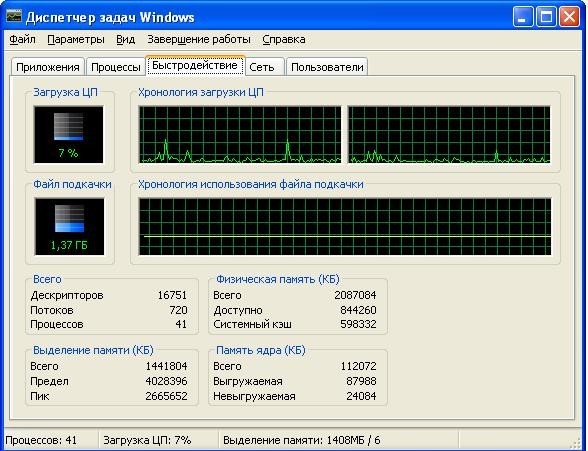This screenshot has width=588, height=451.
Task: Click the Выделение памяти (КБ) heading
Action: coord(93,350)
